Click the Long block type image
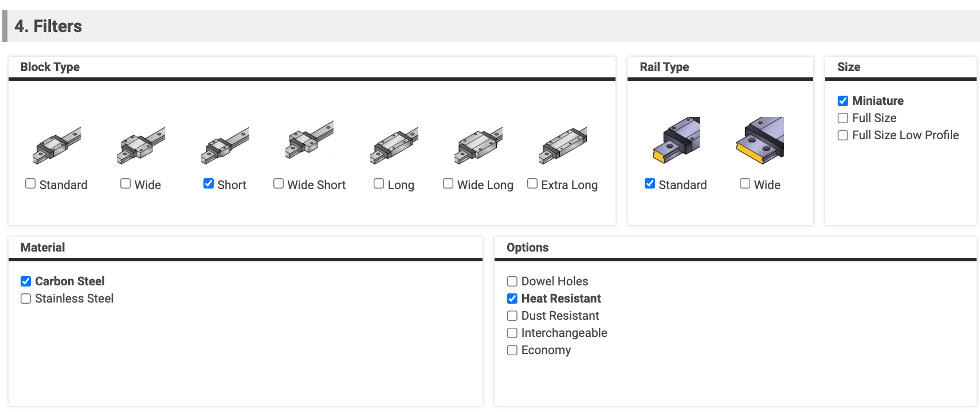980x412 pixels. pyautogui.click(x=394, y=146)
